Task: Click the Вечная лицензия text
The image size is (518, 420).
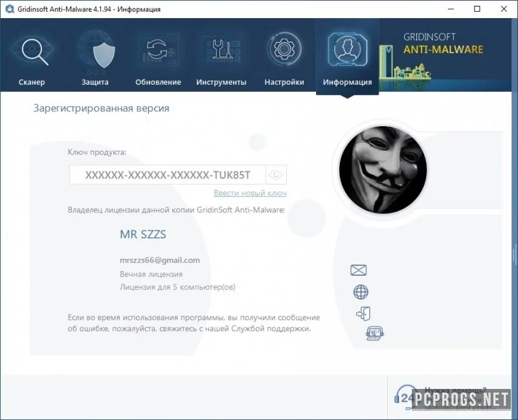Action: [x=151, y=274]
